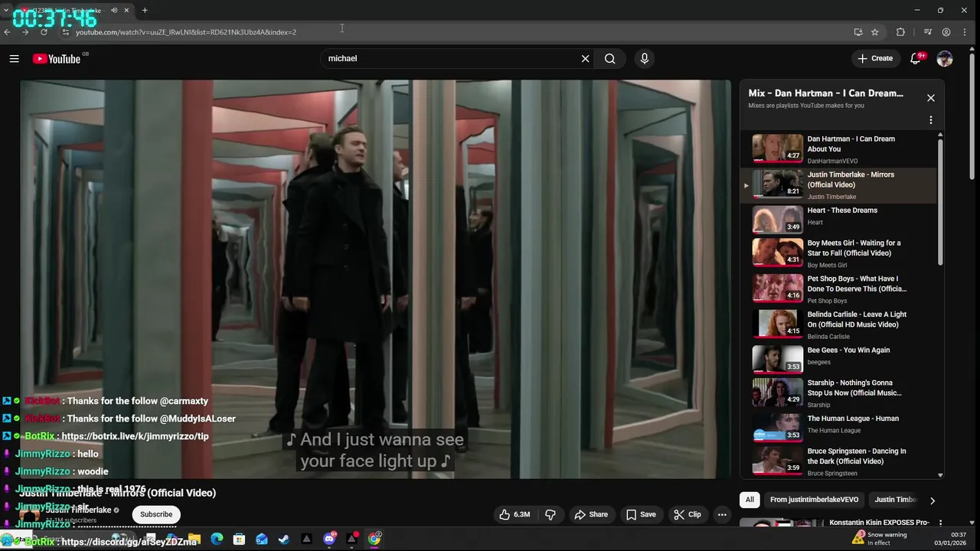
Task: Go forward in browser history
Action: (25, 32)
